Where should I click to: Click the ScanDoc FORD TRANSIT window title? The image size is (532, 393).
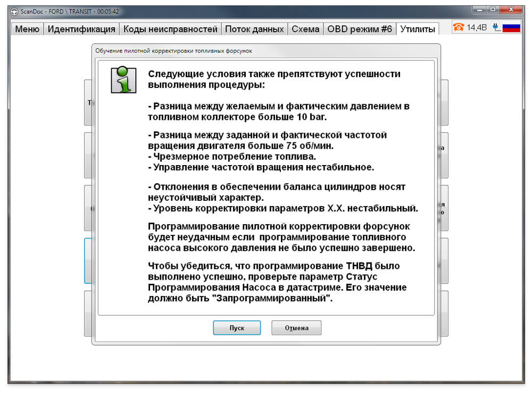click(x=70, y=12)
